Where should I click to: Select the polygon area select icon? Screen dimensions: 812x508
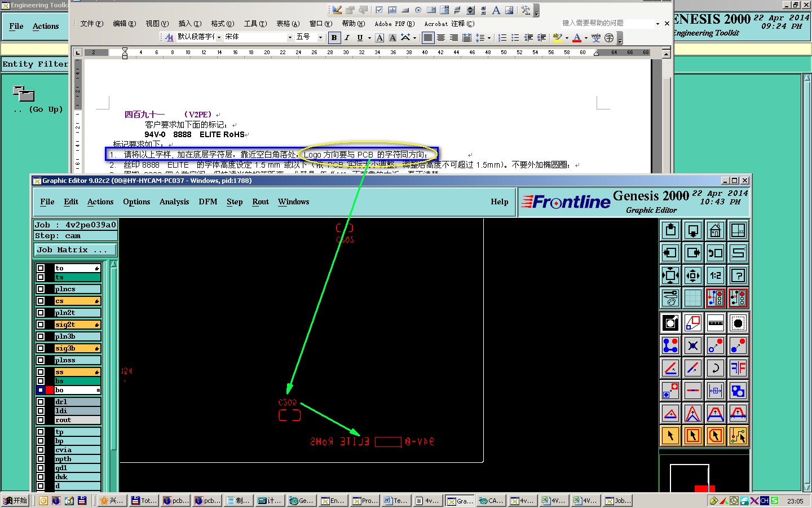(716, 436)
